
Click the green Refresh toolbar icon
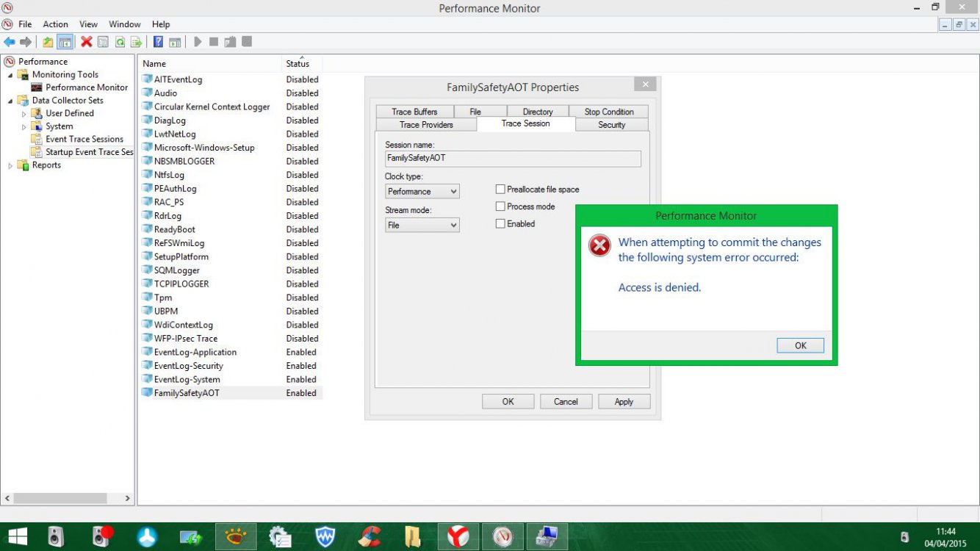[x=120, y=42]
